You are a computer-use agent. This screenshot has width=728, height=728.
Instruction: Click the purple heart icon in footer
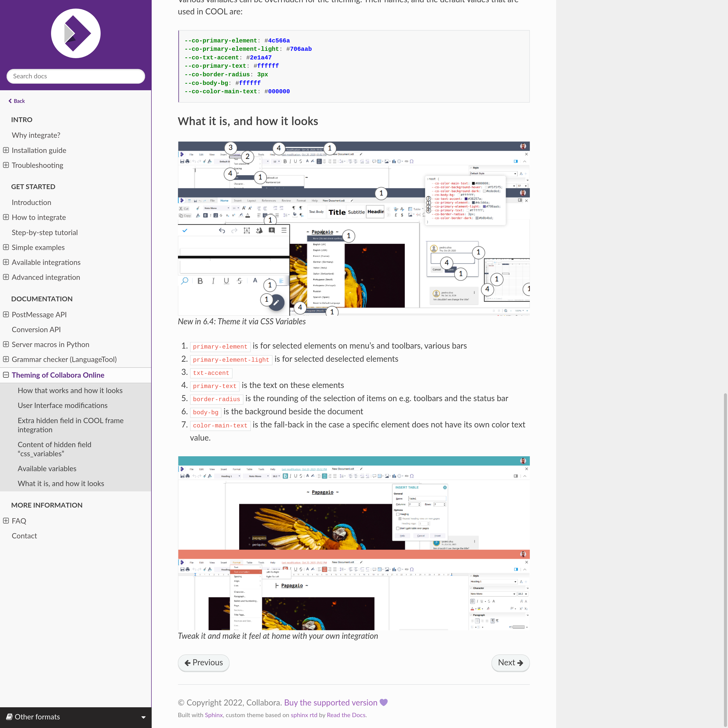click(x=384, y=702)
